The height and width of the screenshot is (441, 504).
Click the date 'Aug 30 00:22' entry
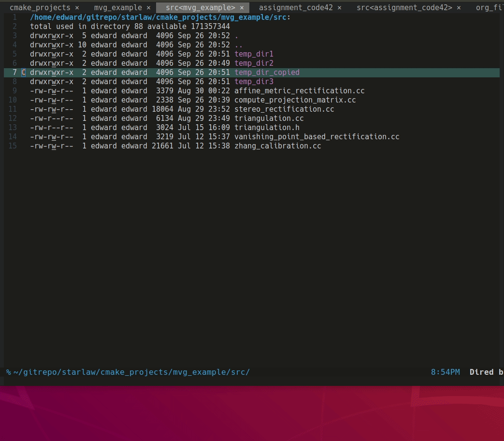pos(204,91)
